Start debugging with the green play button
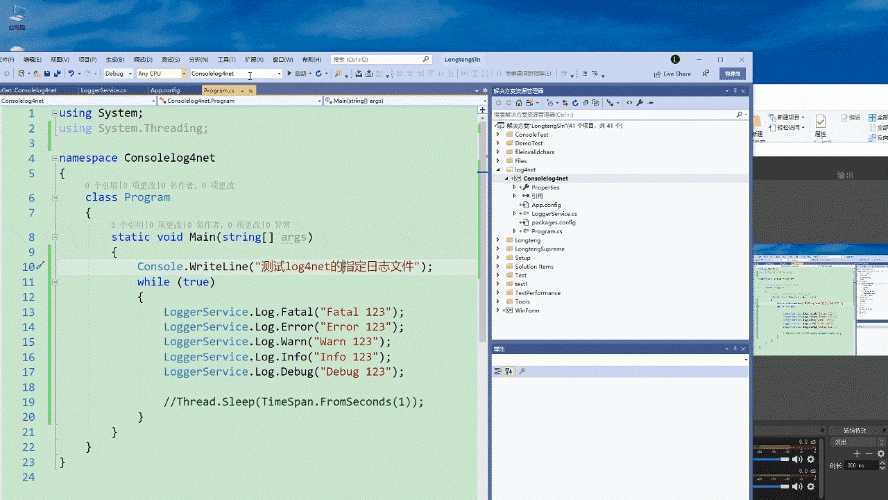The height and width of the screenshot is (500, 888). pyautogui.click(x=289, y=74)
